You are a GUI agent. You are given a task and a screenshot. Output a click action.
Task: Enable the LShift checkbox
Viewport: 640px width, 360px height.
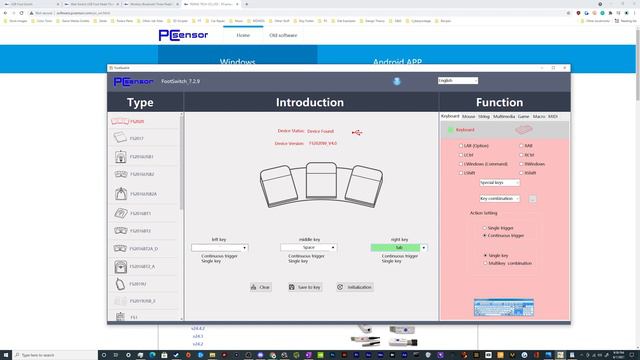461,173
